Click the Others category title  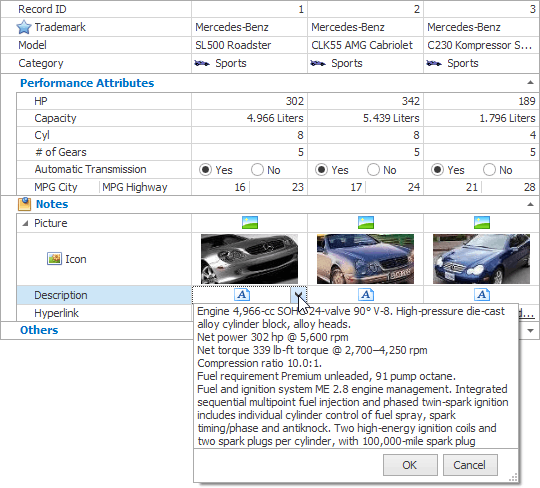[39, 330]
